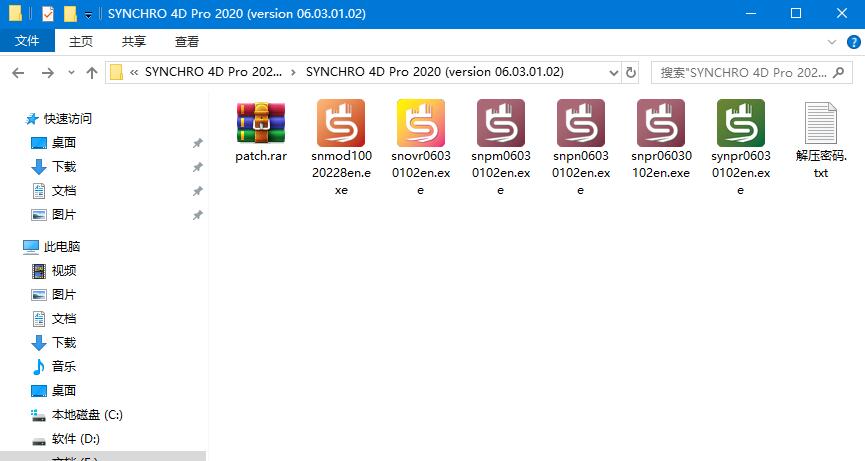Click the breadcrumb separator arrow between folders

pos(293,72)
